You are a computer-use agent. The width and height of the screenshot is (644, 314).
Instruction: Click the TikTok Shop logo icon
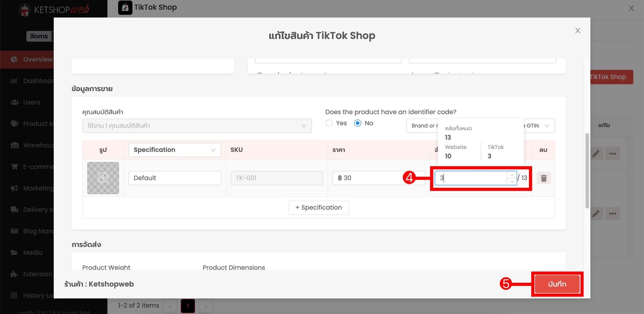click(125, 7)
